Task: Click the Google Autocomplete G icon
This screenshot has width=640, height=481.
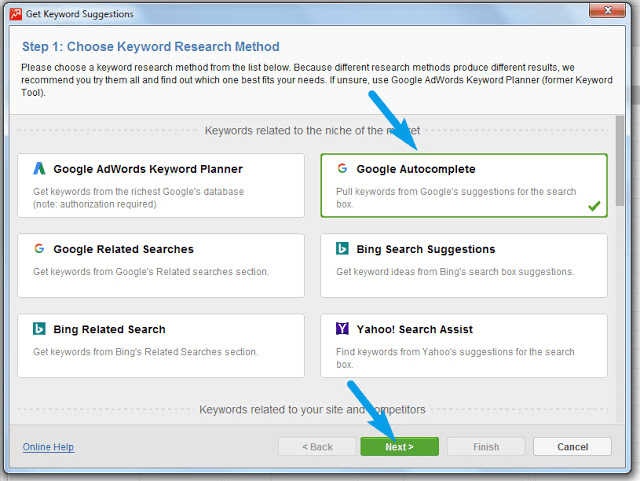Action: [342, 168]
